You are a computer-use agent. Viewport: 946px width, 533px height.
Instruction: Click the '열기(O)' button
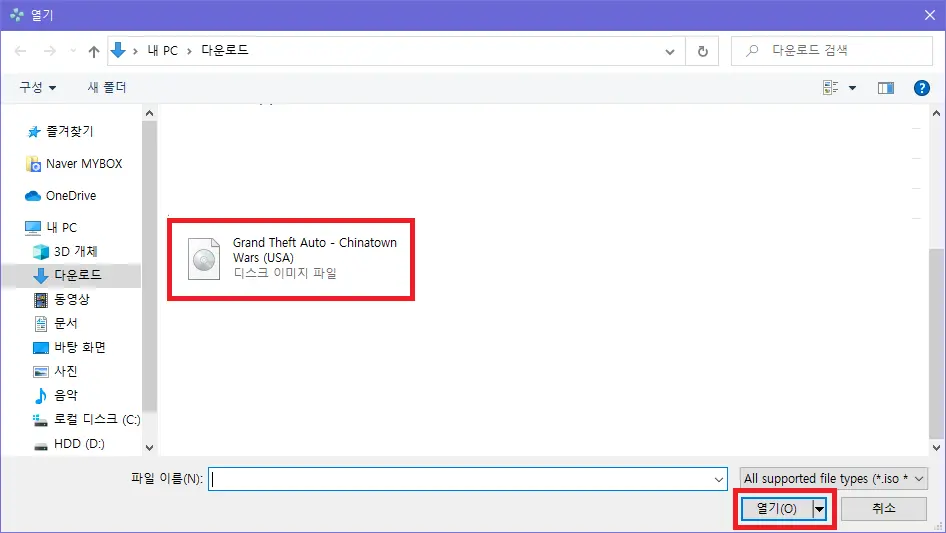tap(777, 509)
